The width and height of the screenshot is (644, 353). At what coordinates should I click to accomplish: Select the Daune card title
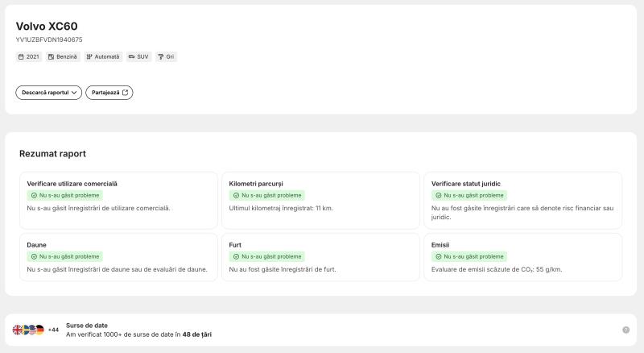tap(36, 245)
